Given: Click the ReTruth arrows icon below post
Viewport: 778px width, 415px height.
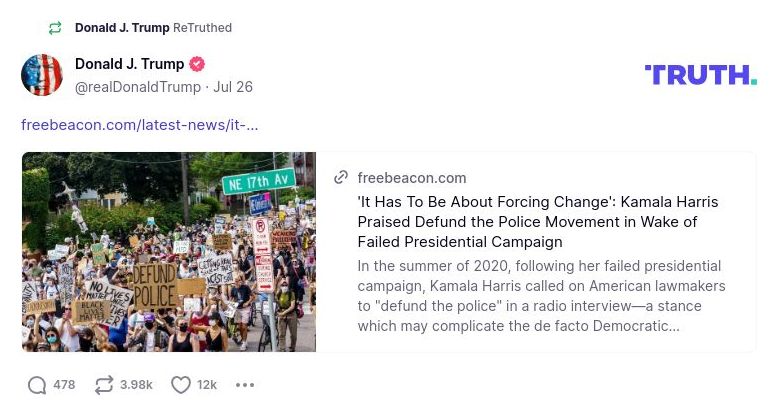Looking at the screenshot, I should click(x=104, y=385).
